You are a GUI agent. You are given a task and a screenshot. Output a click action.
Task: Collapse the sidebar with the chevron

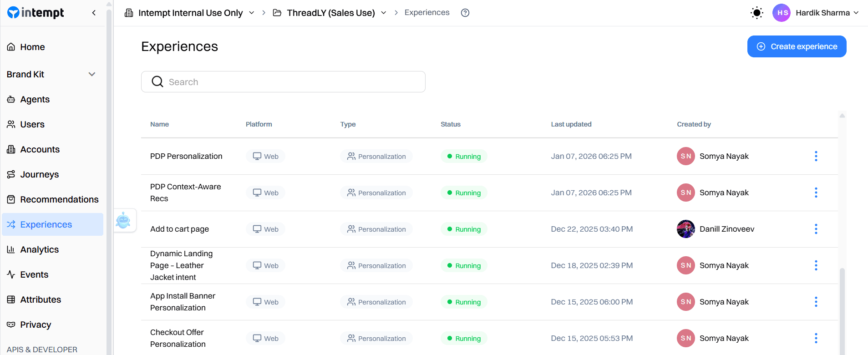(94, 13)
